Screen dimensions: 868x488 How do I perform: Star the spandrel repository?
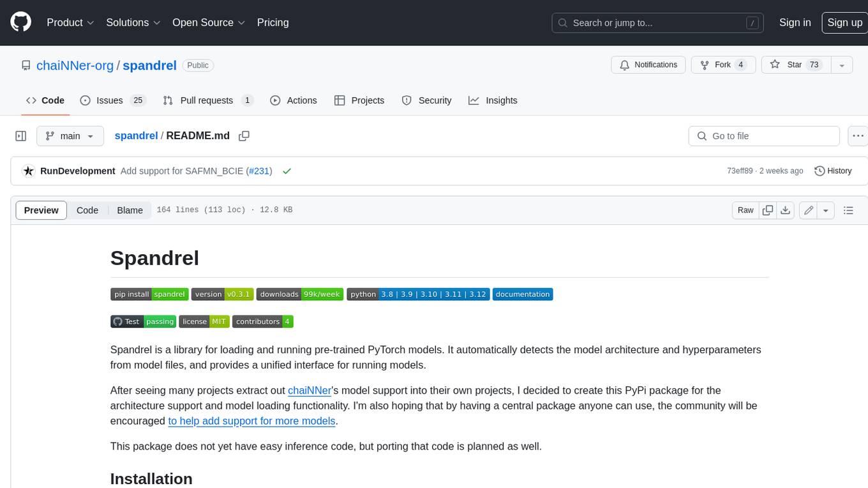[796, 65]
